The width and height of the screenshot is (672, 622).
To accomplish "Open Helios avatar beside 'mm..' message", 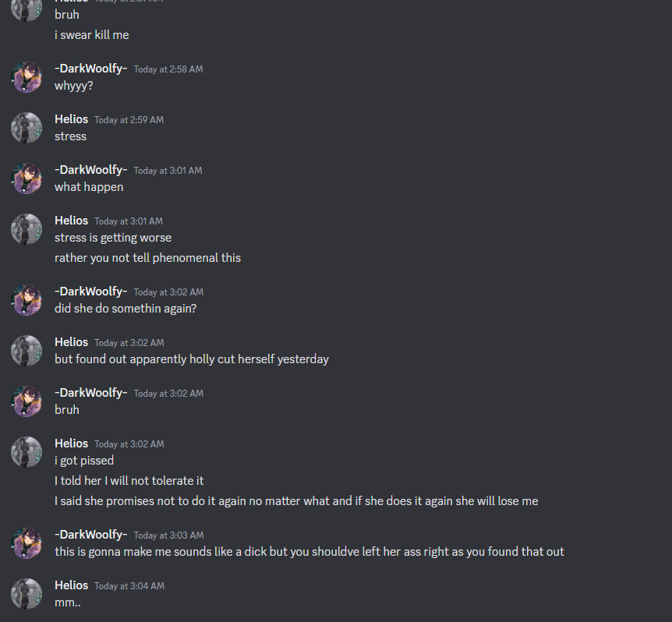I will click(27, 594).
